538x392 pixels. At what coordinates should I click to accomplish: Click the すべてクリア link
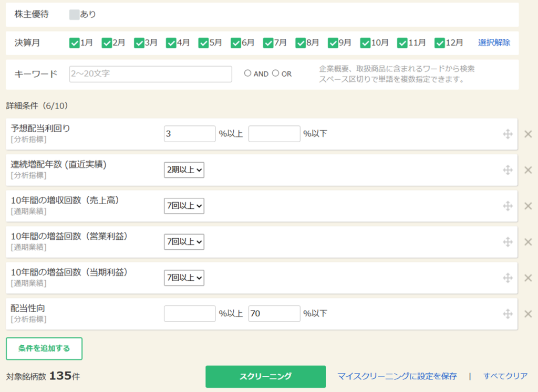[505, 376]
